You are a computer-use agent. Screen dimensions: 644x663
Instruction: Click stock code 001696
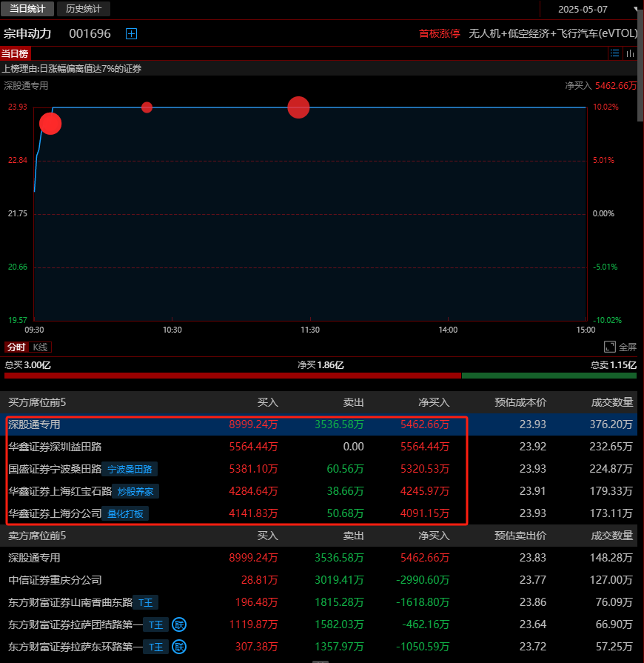click(90, 34)
